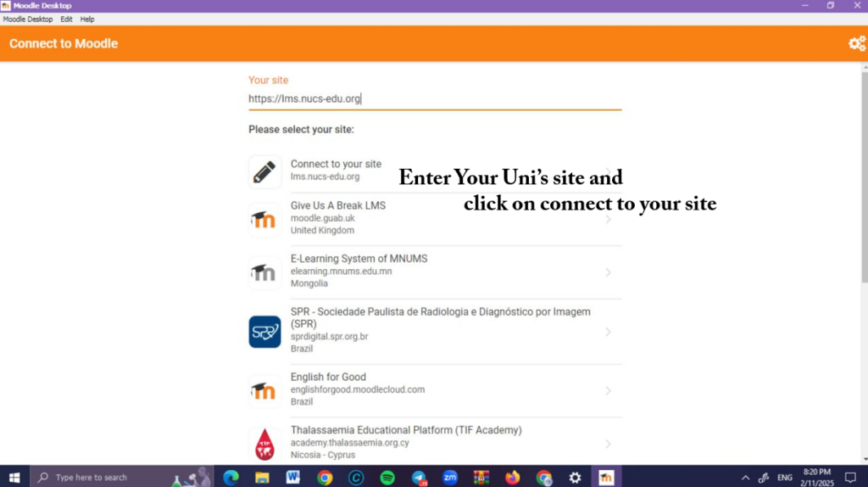Click englishforgood.moodlecloud.com address text

click(x=358, y=389)
